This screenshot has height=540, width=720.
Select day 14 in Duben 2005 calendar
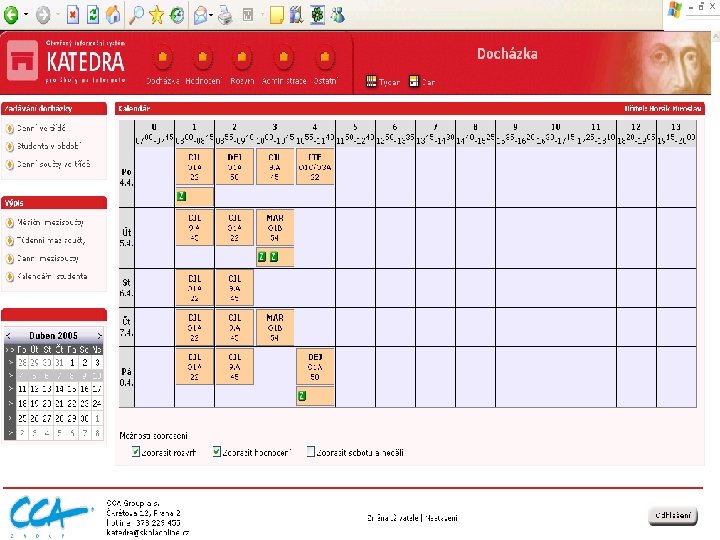tap(59, 389)
